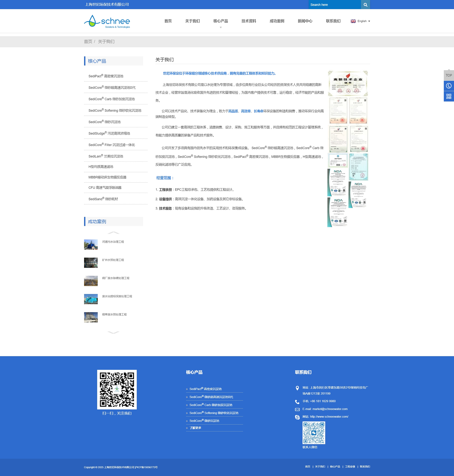Click the http://www.schneewater.com/ website link
This screenshot has width=454, height=476.
click(329, 417)
